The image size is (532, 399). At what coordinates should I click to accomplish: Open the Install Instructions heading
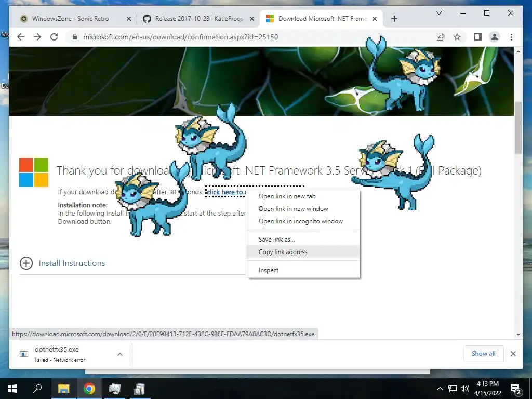click(x=72, y=263)
